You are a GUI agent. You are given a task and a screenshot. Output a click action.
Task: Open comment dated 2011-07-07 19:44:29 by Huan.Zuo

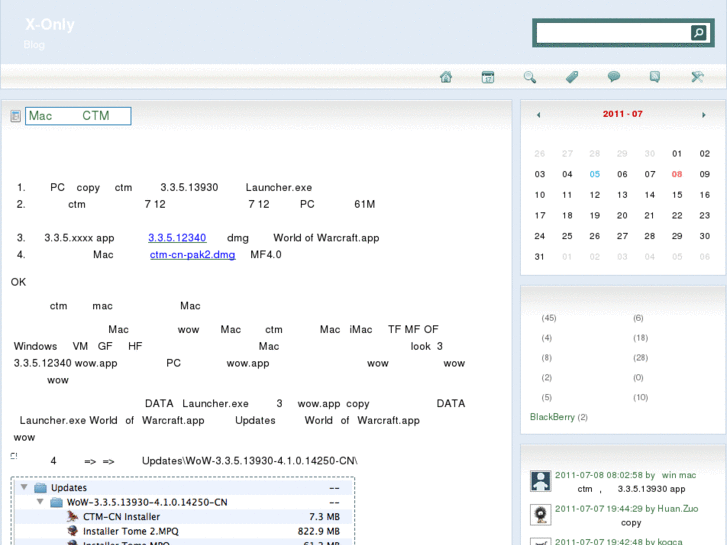(x=626, y=509)
